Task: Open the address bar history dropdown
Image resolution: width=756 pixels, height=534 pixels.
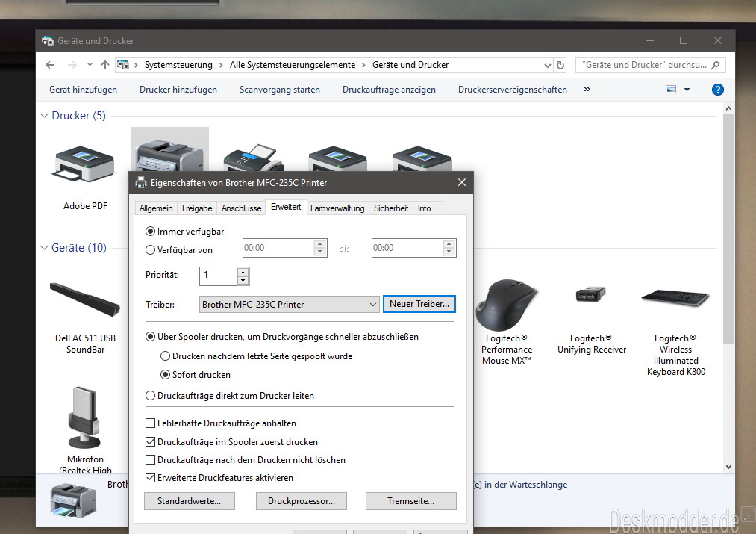Action: [548, 65]
